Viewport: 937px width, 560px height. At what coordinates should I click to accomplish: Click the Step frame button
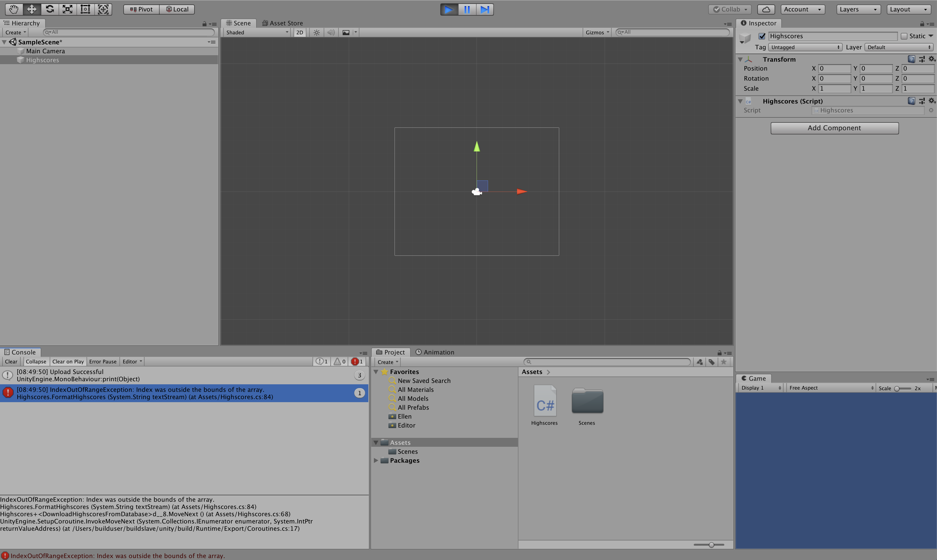(x=485, y=9)
